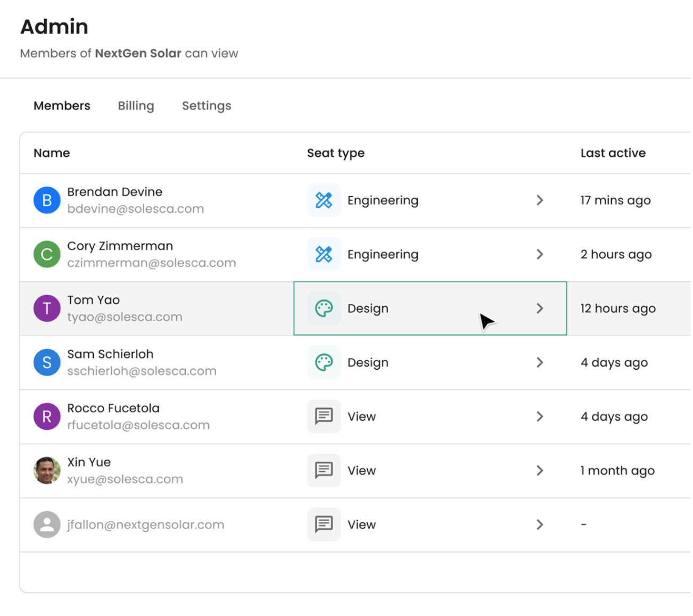Click the generic avatar for jfallon

point(47,525)
